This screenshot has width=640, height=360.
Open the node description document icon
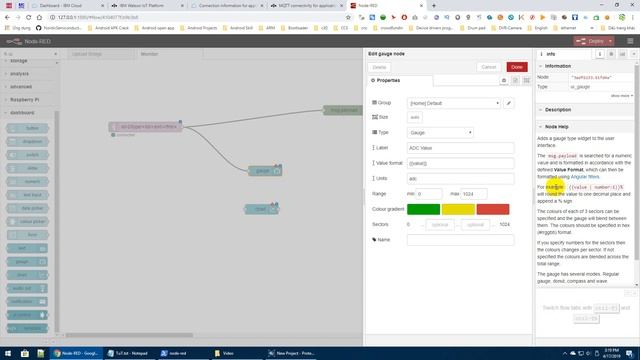click(x=515, y=80)
